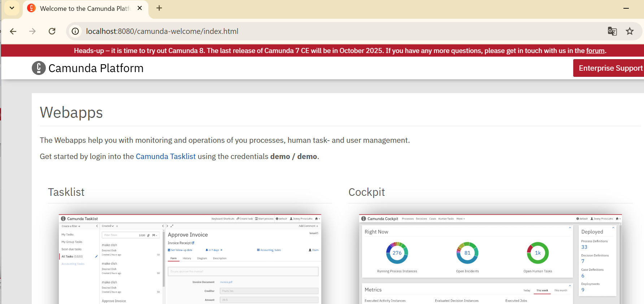This screenshot has height=304, width=644.
Task: Minimize the browser window
Action: click(626, 8)
